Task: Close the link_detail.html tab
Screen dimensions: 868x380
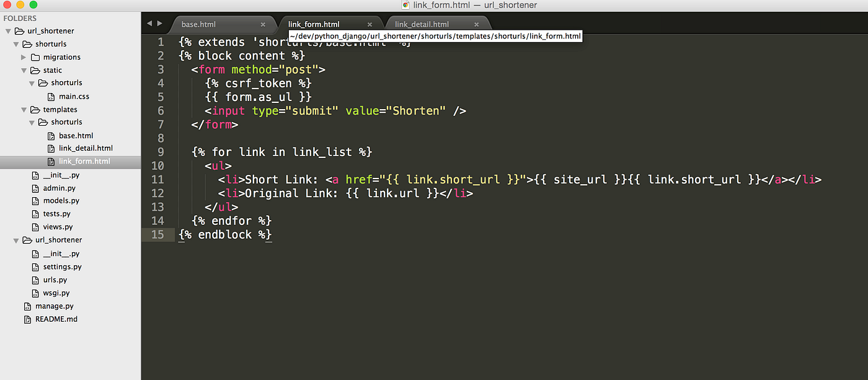Action: point(476,24)
